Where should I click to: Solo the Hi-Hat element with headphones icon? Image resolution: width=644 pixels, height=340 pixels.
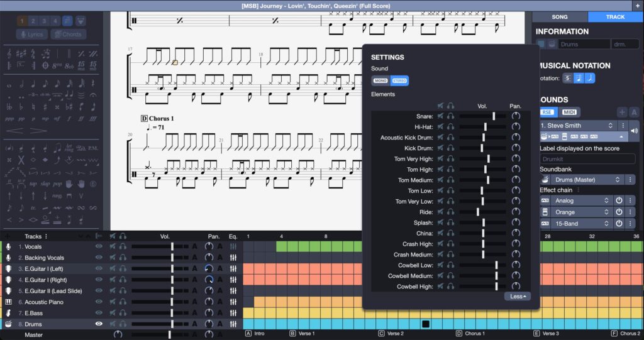451,127
